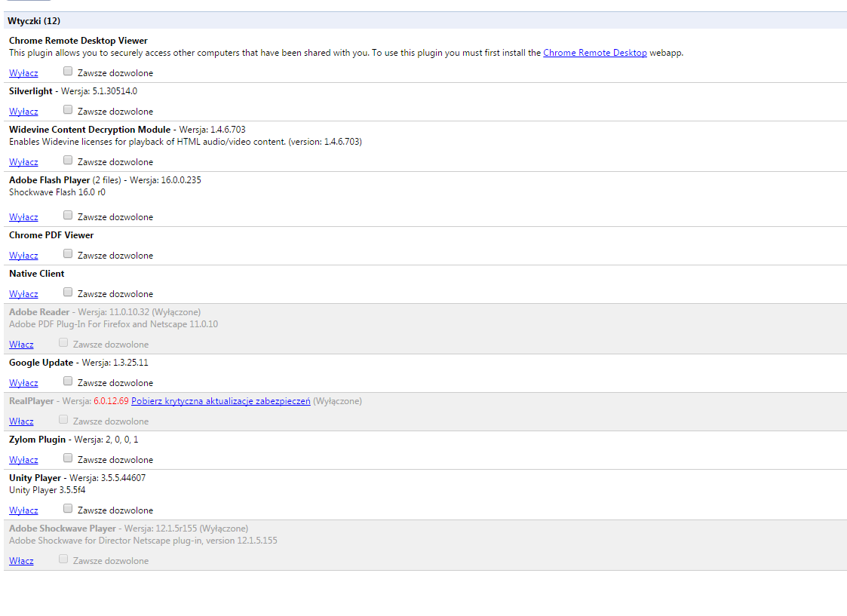Disable the Native Client plugin

(23, 294)
